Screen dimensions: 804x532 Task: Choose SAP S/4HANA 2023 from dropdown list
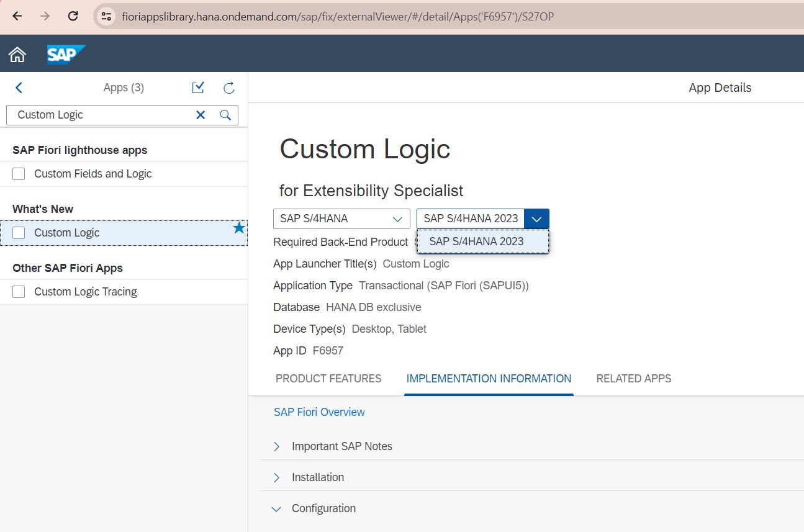click(x=476, y=241)
